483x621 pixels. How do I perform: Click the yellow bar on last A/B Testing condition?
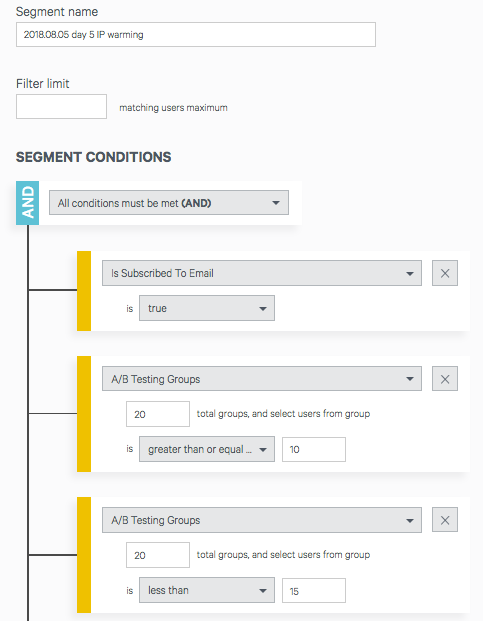(x=84, y=555)
